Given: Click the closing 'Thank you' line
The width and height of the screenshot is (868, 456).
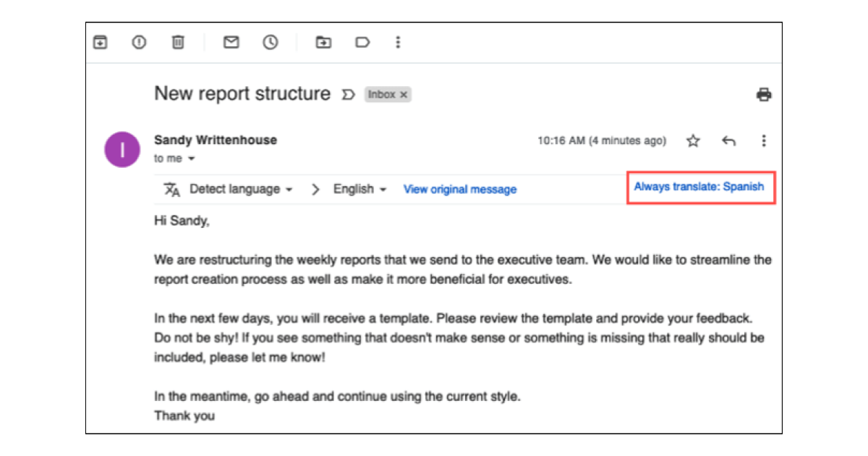Looking at the screenshot, I should coord(184,416).
